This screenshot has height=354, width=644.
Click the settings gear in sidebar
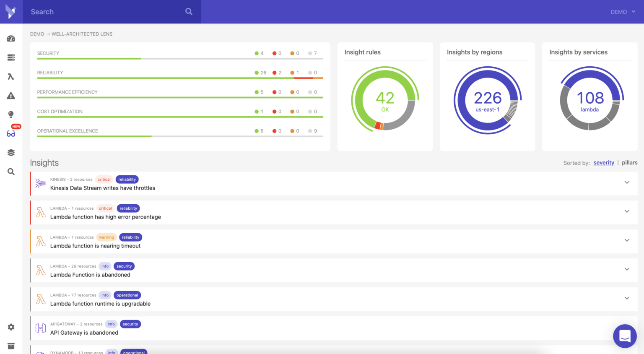pos(11,327)
